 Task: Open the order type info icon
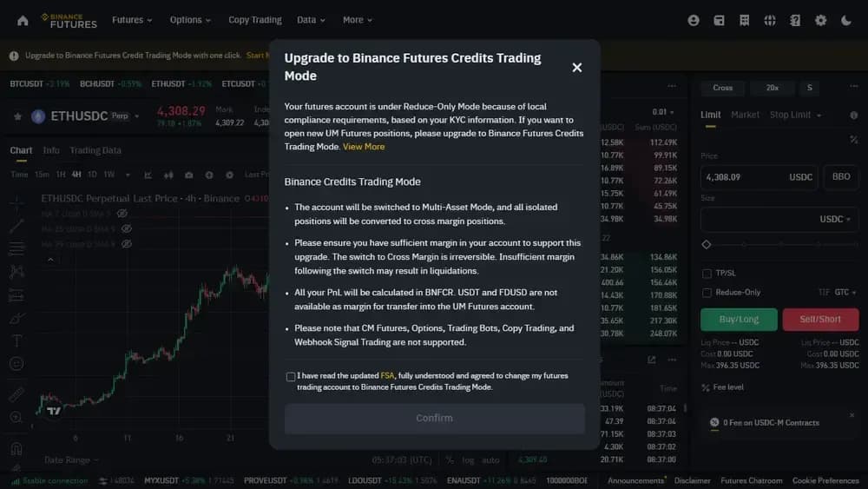click(x=853, y=116)
